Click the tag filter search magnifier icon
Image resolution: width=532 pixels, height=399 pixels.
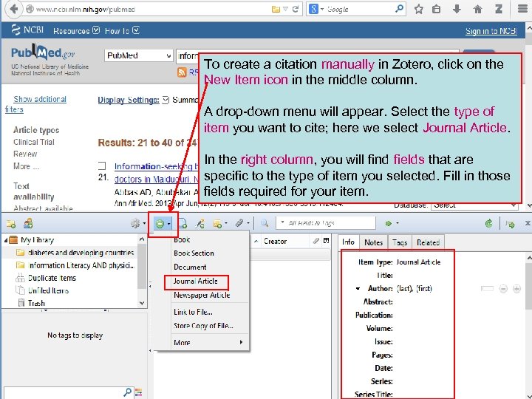point(127,392)
